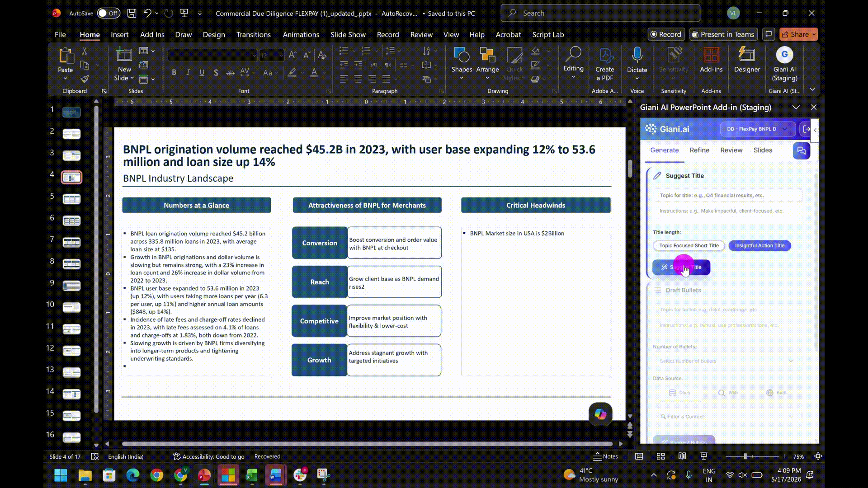
Task: Open comments pane icon
Action: click(769, 34)
